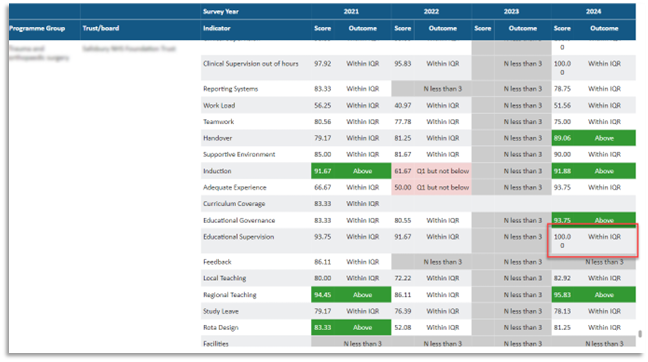Click the 80.56 Teamwork score

[x=322, y=121]
